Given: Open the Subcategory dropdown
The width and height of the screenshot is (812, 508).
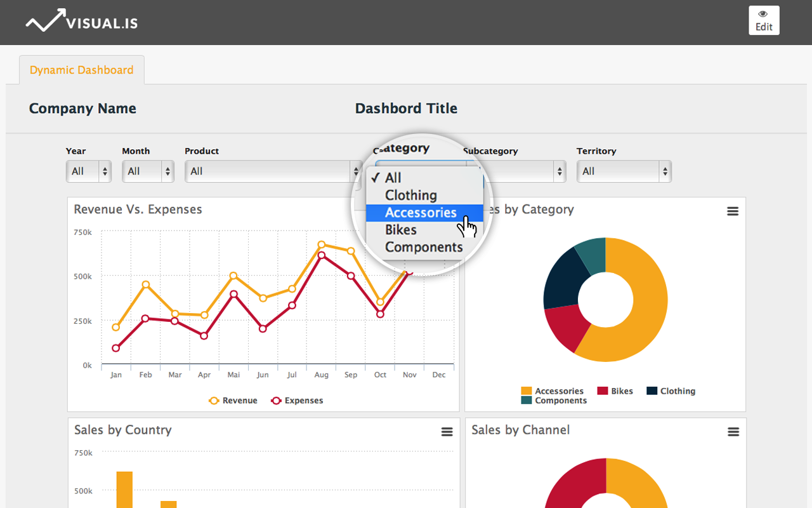Looking at the screenshot, I should [x=515, y=171].
